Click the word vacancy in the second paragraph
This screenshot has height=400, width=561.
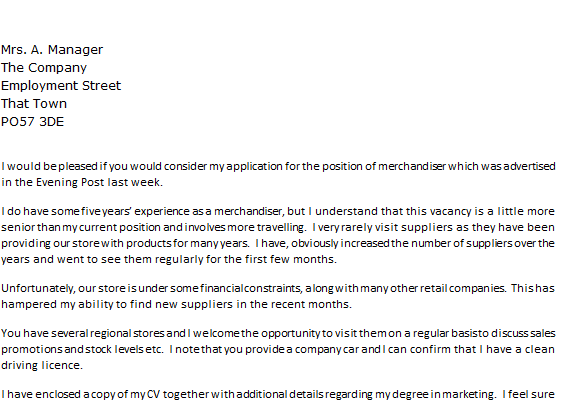(x=450, y=211)
